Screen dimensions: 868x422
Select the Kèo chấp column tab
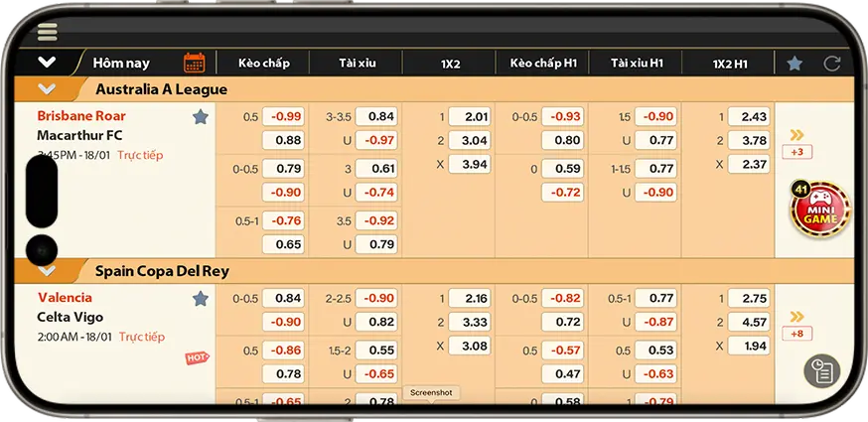pos(263,63)
